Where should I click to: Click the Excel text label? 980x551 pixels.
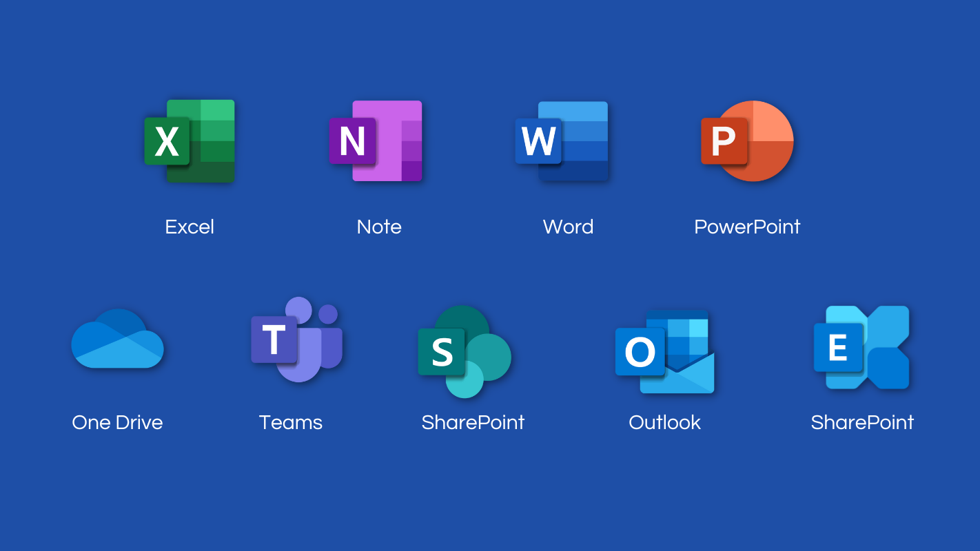click(190, 227)
